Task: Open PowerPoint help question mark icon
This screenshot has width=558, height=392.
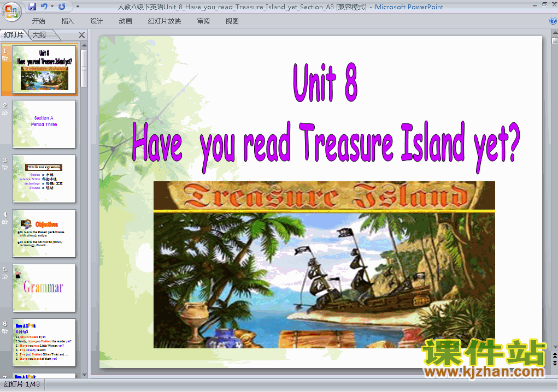Action: tap(553, 21)
